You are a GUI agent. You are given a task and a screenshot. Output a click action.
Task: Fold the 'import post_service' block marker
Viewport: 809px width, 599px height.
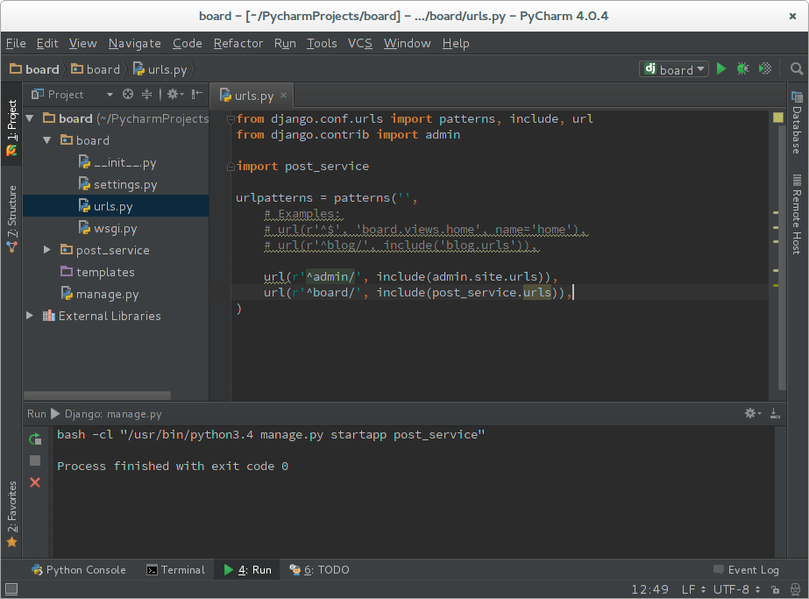231,166
